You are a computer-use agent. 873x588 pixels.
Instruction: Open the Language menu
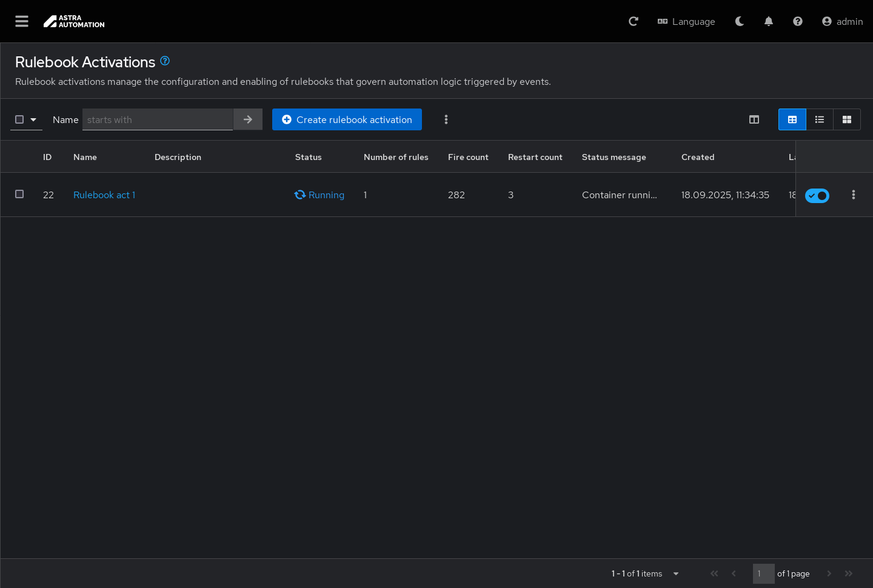pyautogui.click(x=686, y=21)
